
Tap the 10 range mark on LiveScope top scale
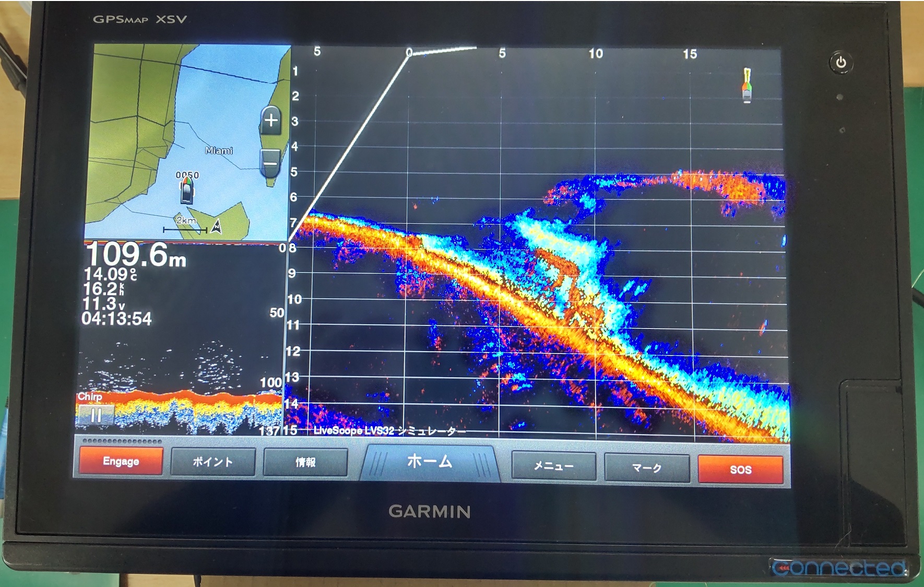(x=596, y=53)
